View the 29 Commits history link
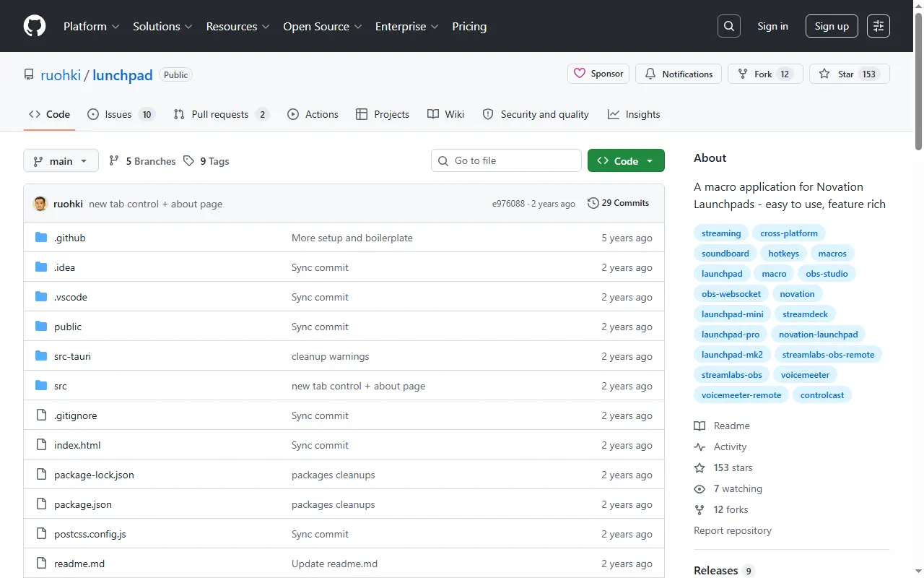 [x=619, y=203]
